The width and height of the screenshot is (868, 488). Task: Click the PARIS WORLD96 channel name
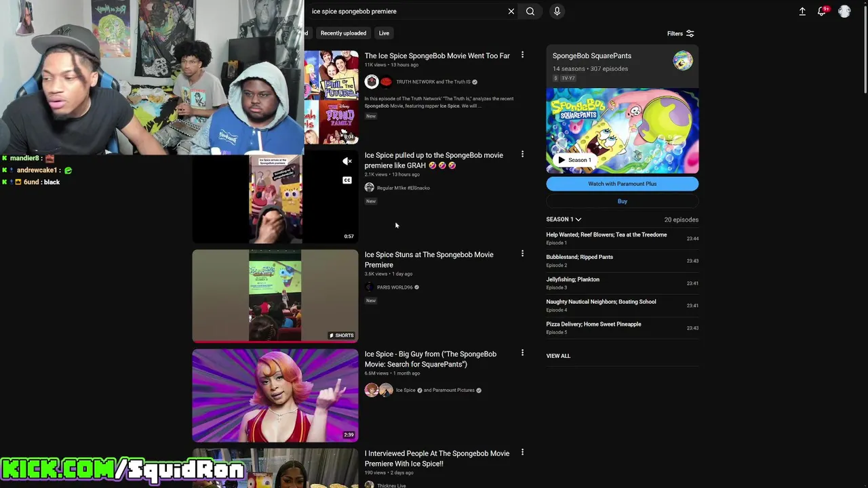395,287
